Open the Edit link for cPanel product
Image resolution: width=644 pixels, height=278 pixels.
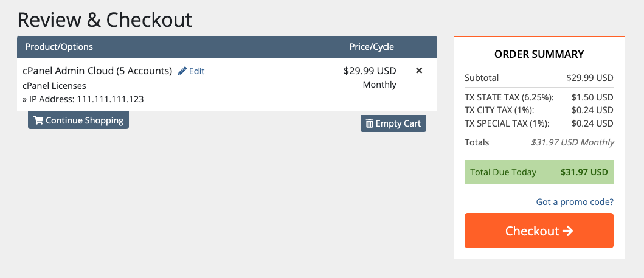pyautogui.click(x=192, y=71)
